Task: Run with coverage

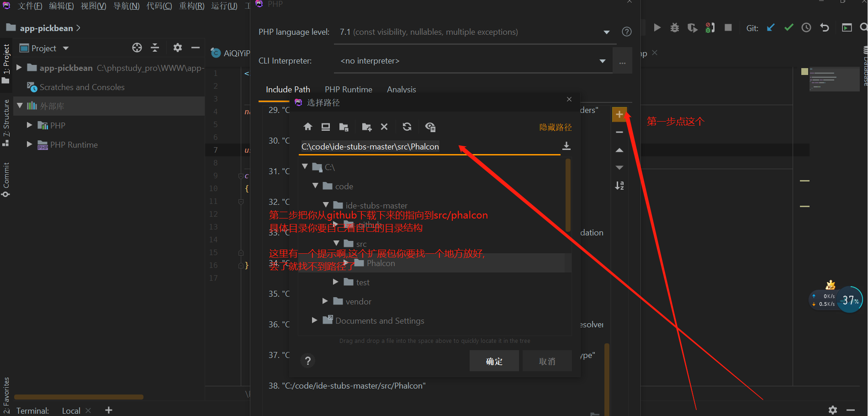Action: (x=693, y=28)
